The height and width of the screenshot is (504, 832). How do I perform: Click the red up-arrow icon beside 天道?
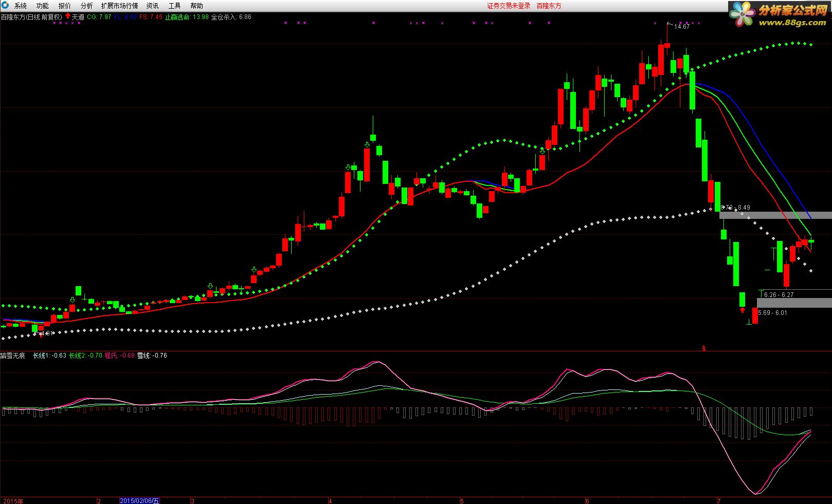tap(67, 16)
